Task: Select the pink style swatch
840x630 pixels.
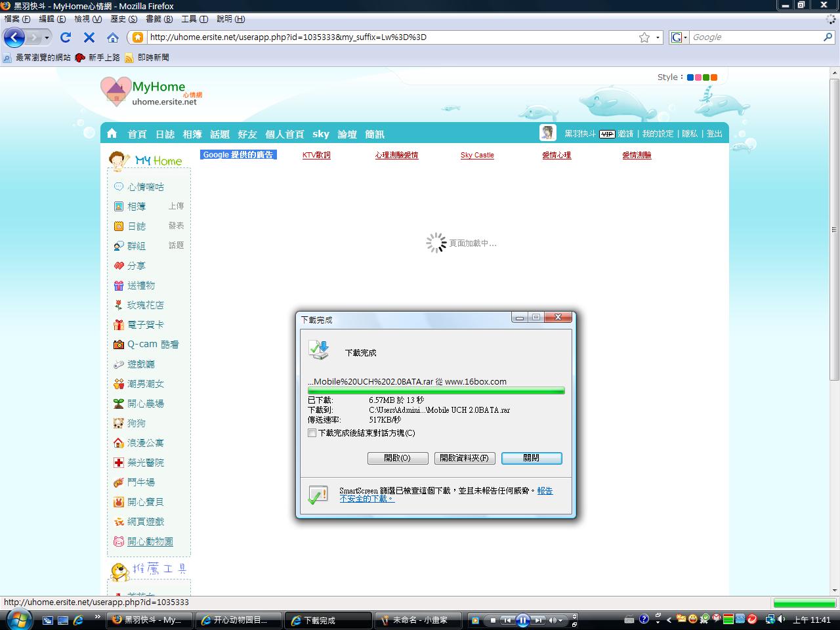Action: 698,77
